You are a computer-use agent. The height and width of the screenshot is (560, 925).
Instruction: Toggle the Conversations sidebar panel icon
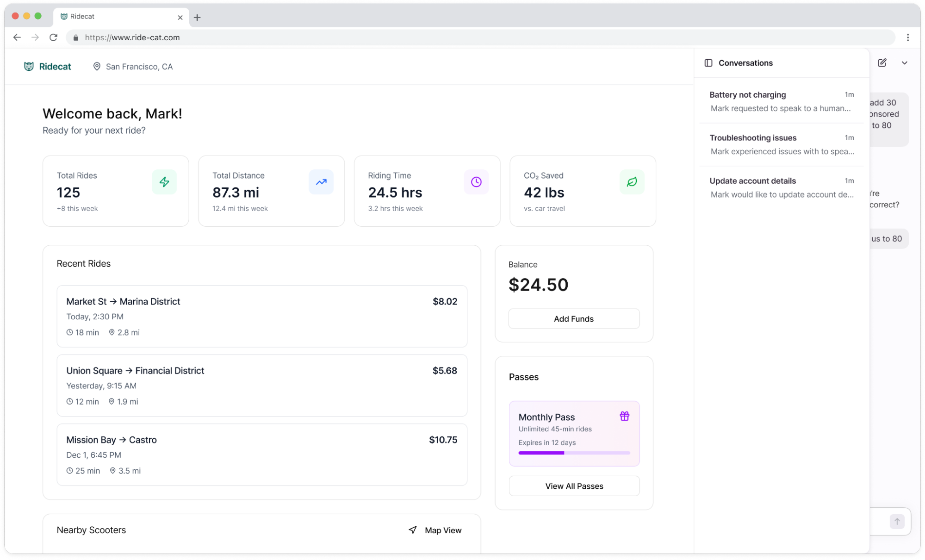pyautogui.click(x=708, y=63)
